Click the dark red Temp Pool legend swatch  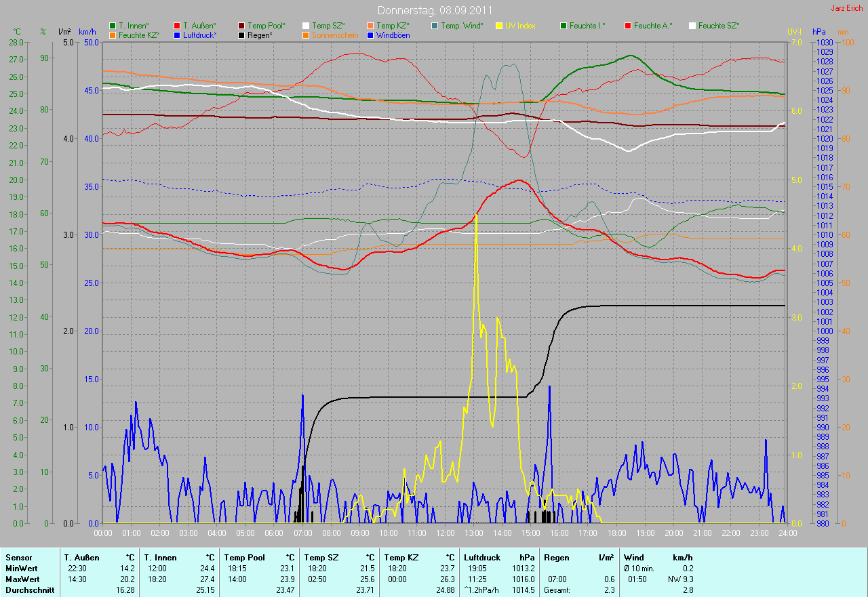(241, 26)
